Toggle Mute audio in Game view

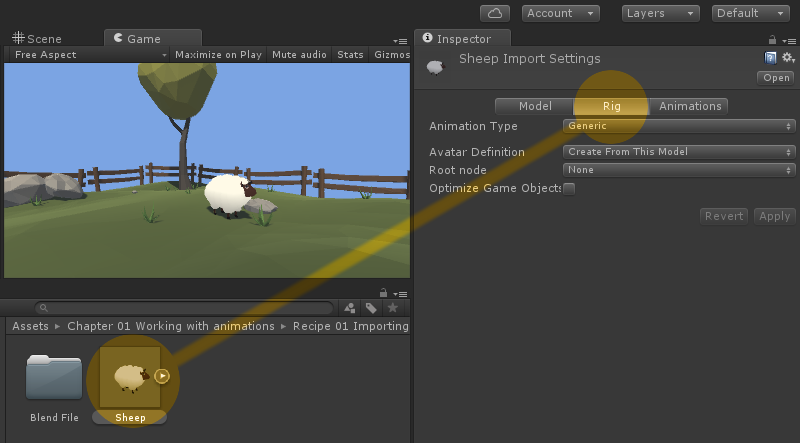tap(299, 55)
